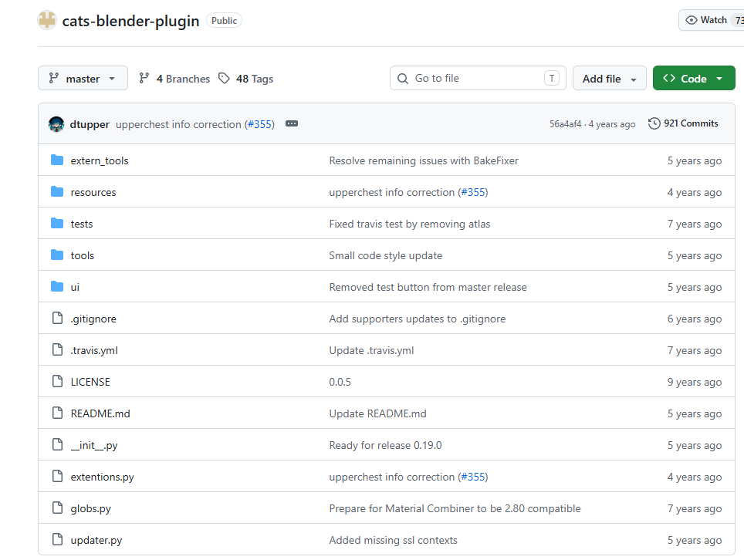Click the branch icon beside 4 Branches
The image size is (744, 560).
144,78
